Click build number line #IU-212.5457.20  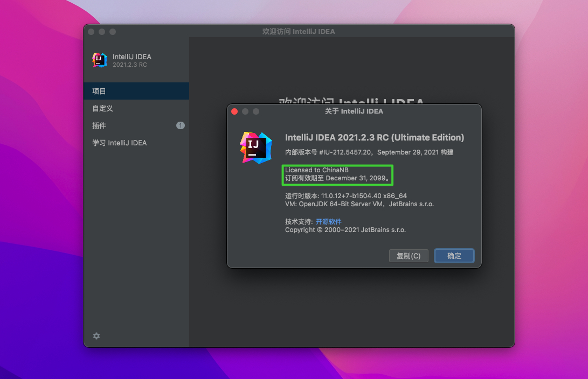coord(369,152)
